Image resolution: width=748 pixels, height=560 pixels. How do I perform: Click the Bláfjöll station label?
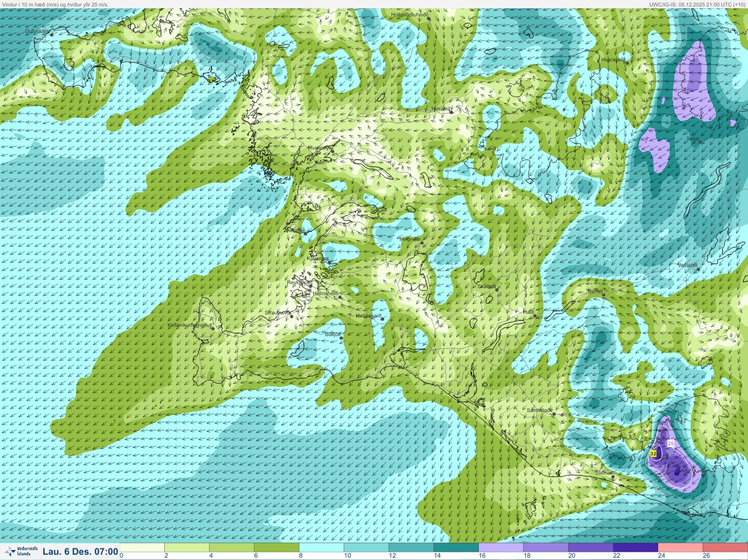pos(333,334)
